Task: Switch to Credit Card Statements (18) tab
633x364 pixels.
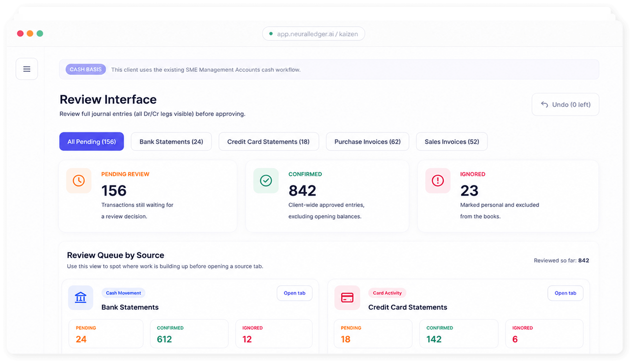Action: coord(269,141)
